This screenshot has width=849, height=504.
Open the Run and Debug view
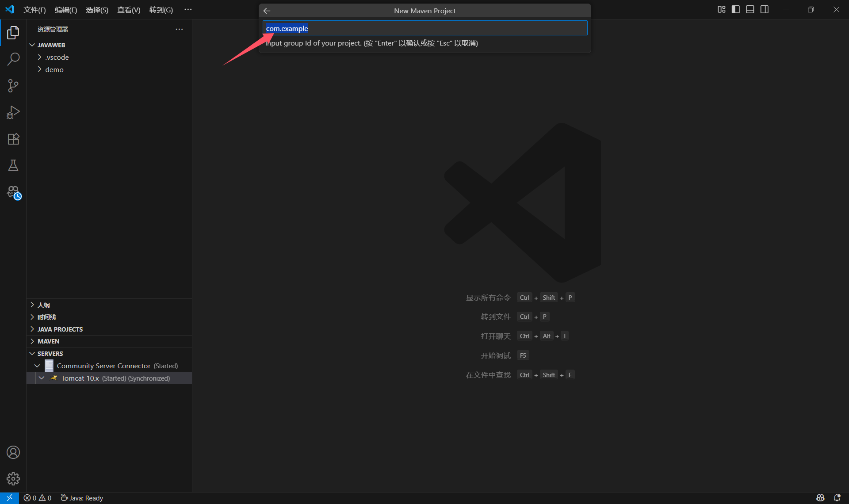pyautogui.click(x=13, y=112)
